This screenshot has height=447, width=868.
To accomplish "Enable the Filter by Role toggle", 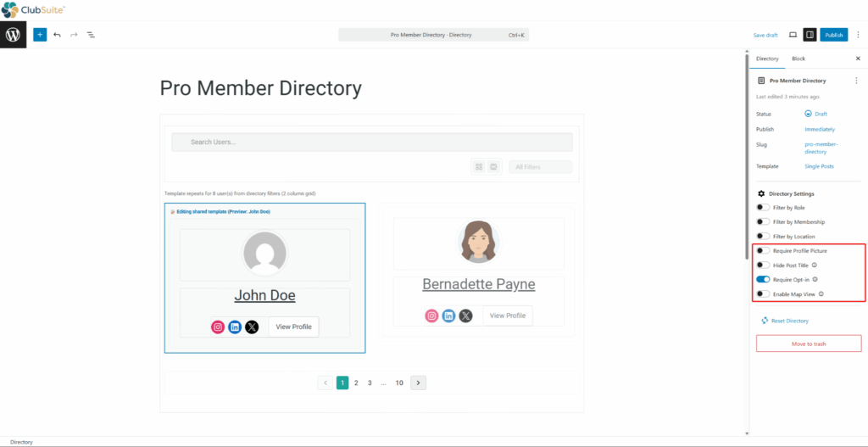I will coord(764,208).
